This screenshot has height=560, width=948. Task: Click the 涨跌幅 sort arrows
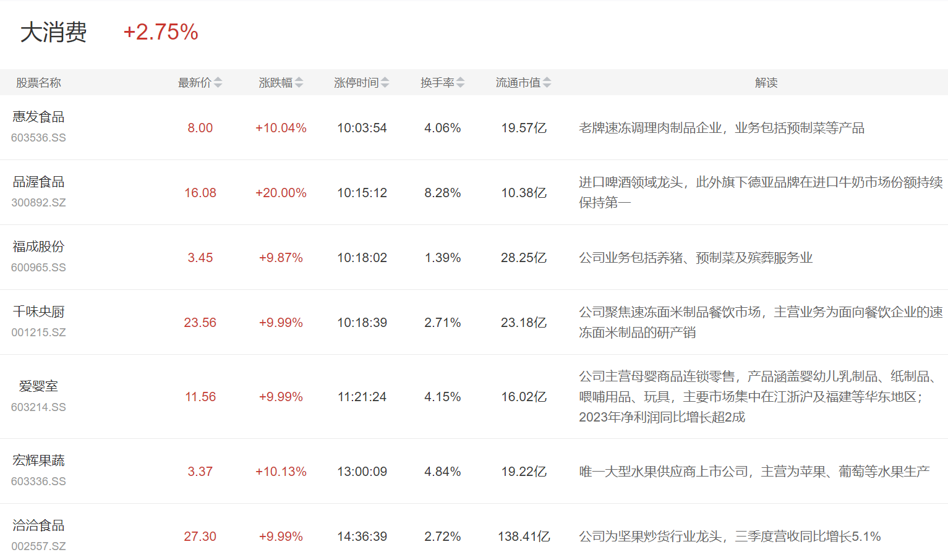[299, 83]
